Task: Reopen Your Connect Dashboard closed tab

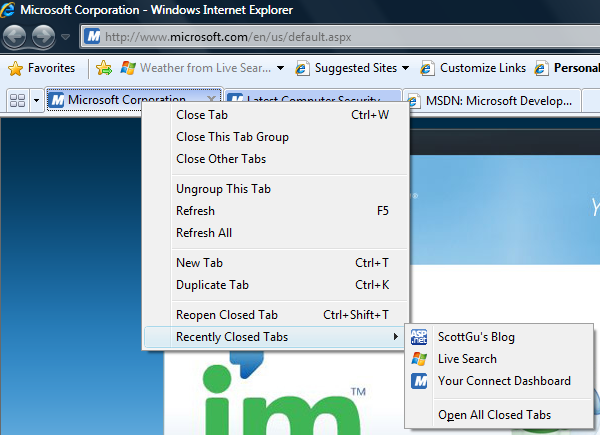Action: (x=499, y=381)
